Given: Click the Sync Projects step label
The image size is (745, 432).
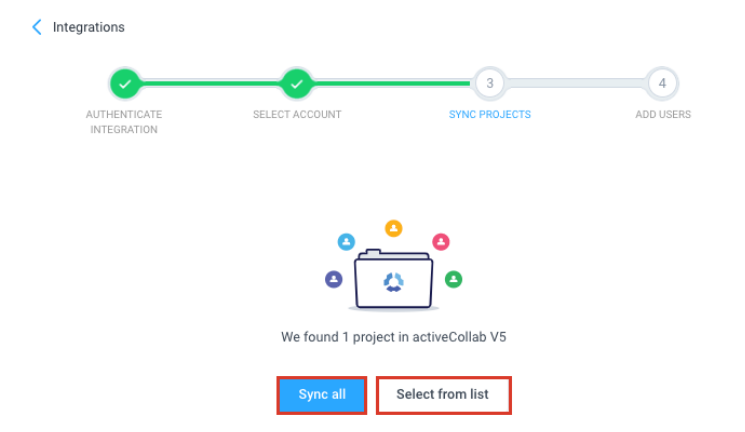Looking at the screenshot, I should 489,114.
